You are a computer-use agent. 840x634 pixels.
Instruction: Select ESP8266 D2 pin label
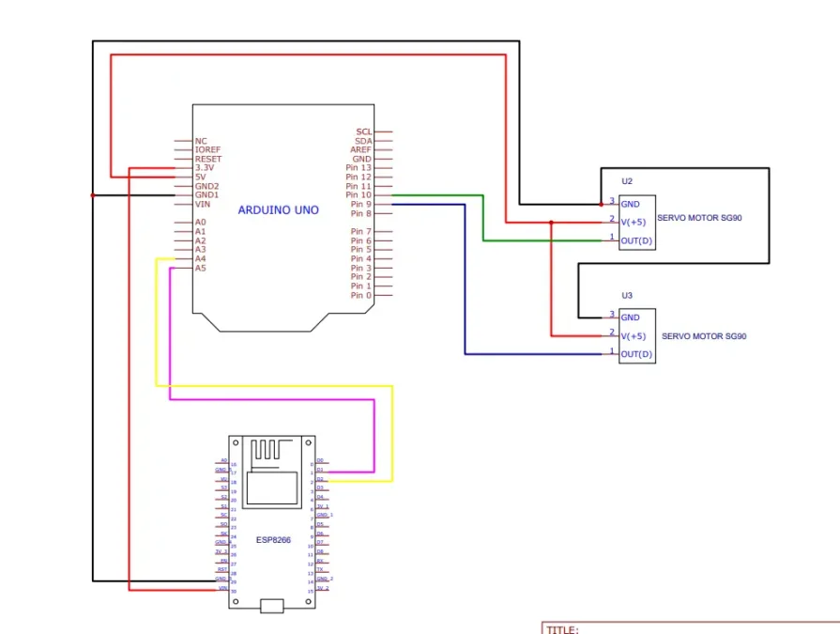[320, 479]
